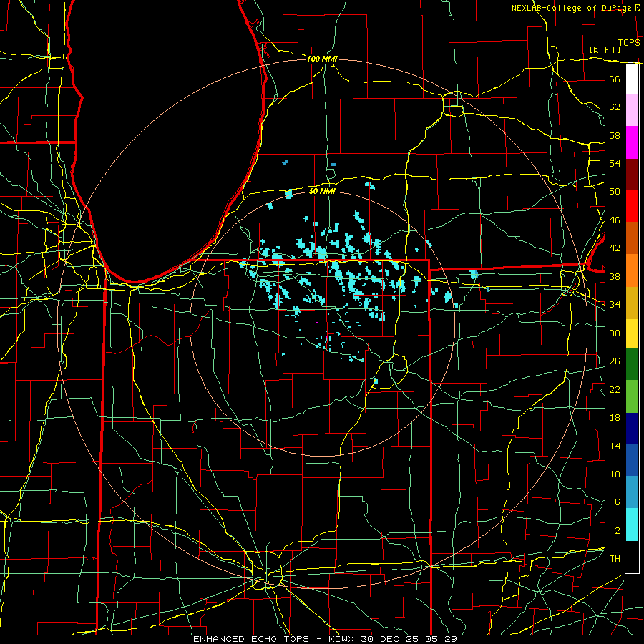The width and height of the screenshot is (644, 644).
Task: Click the black TH swatch at the scale bottom
Action: (x=632, y=557)
